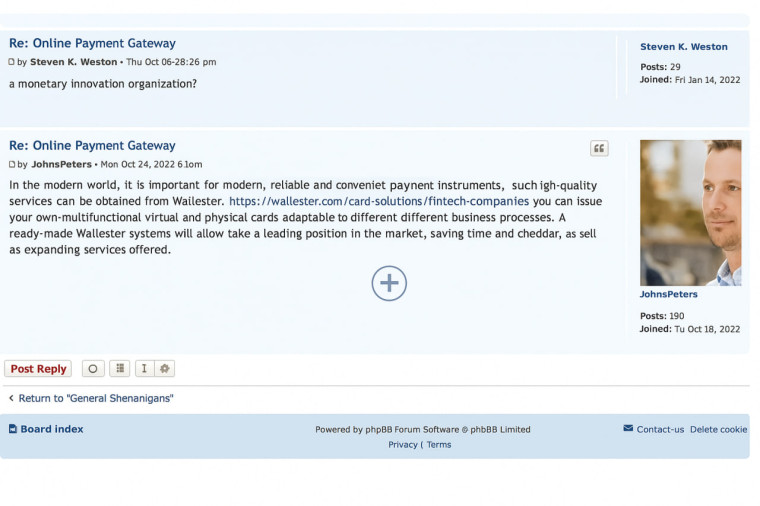
Task: Click the small post icon before JohnsPeters' byline
Action: tap(12, 165)
